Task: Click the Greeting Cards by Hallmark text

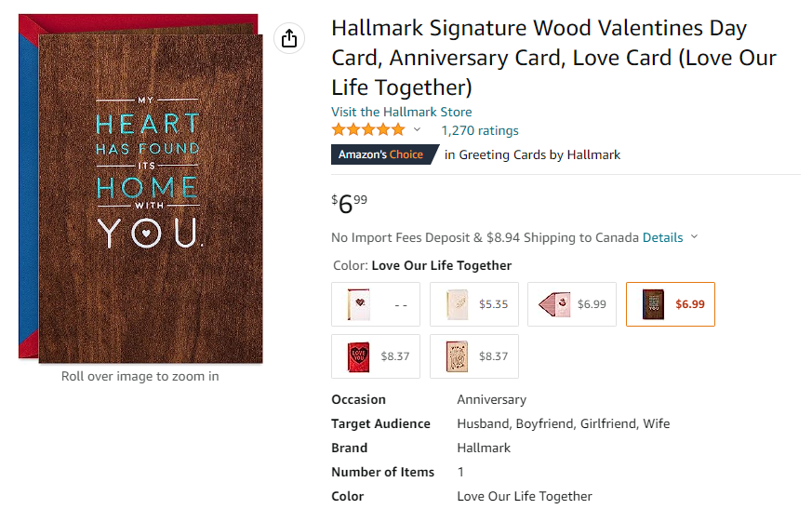Action: coord(532,155)
